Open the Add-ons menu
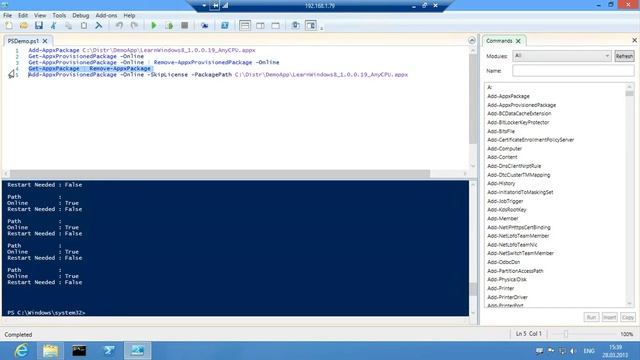640x360 pixels. click(x=106, y=16)
